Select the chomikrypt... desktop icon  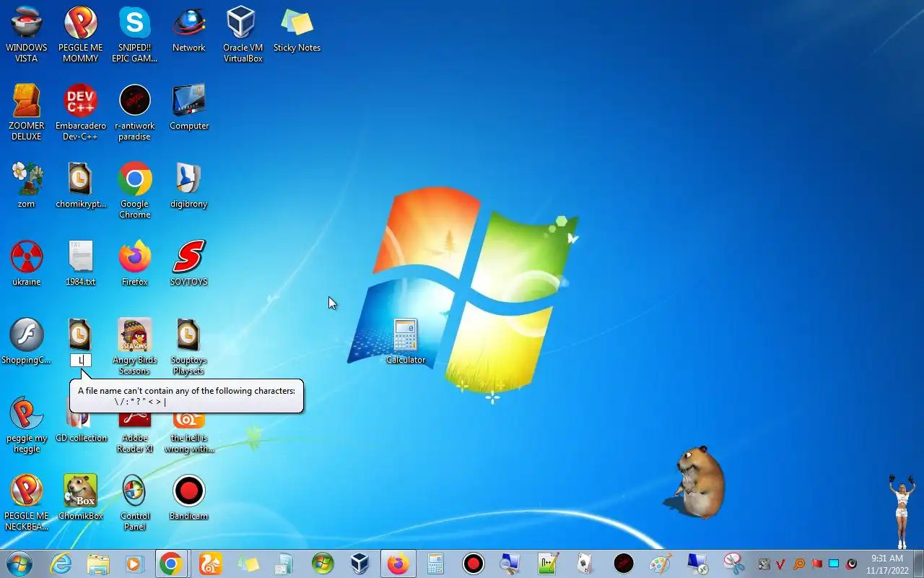(x=81, y=186)
